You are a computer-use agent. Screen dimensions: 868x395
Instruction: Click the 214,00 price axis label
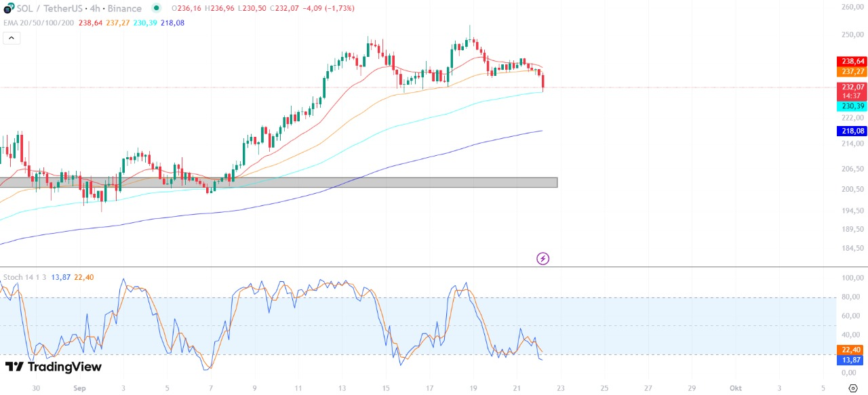point(852,144)
